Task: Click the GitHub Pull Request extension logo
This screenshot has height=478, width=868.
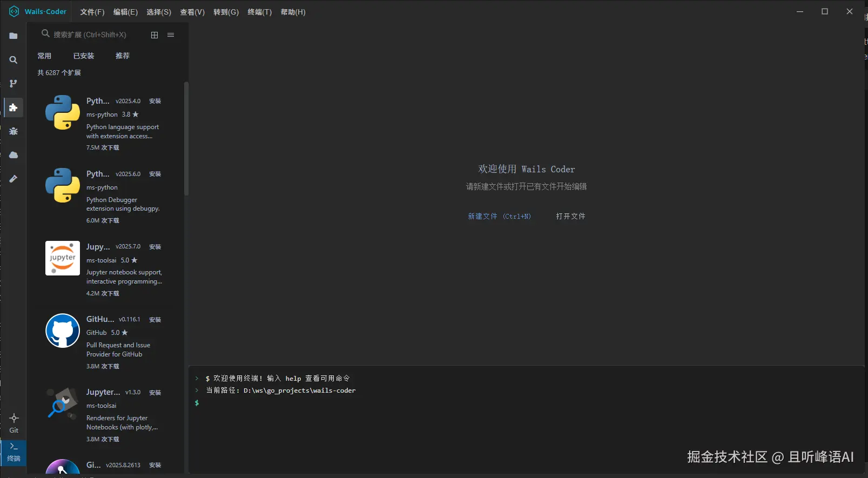Action: [63, 331]
